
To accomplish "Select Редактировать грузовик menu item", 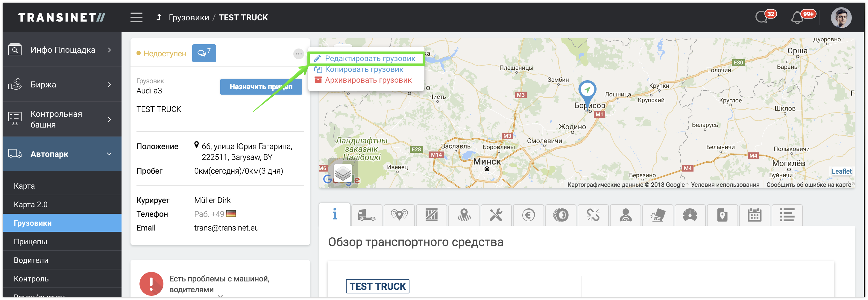I will [x=370, y=59].
